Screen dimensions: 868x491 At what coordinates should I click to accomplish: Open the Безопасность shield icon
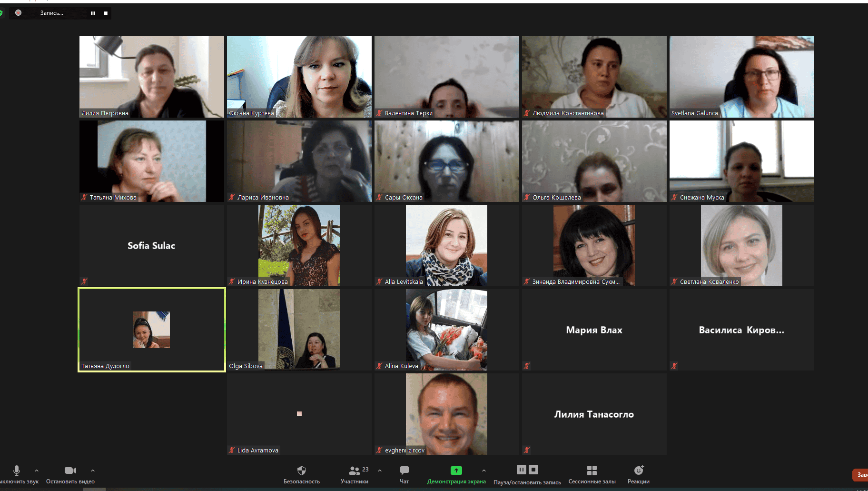click(x=301, y=471)
